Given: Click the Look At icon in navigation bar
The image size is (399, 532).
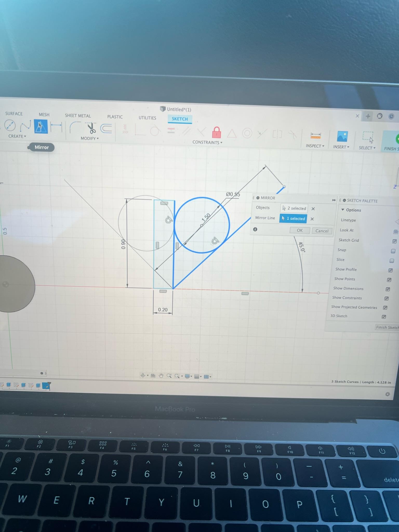Looking at the screenshot, I should (x=153, y=375).
